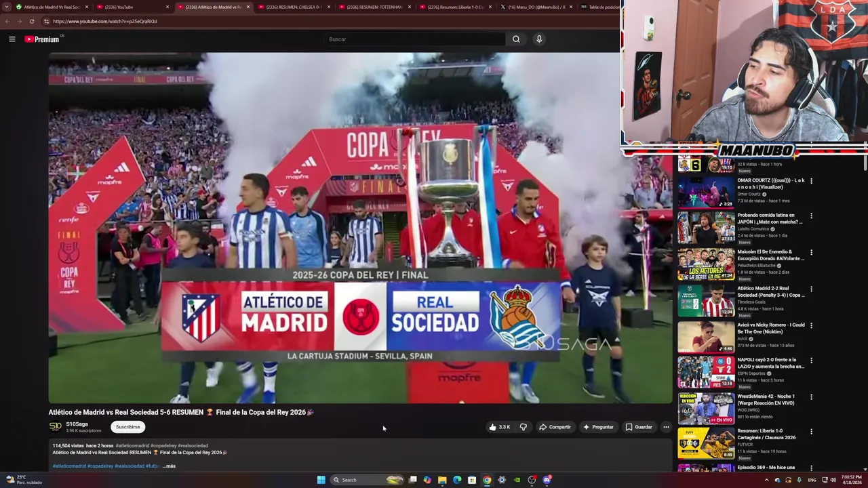The height and width of the screenshot is (488, 868).
Task: View site information icon in address bar
Action: pyautogui.click(x=46, y=21)
